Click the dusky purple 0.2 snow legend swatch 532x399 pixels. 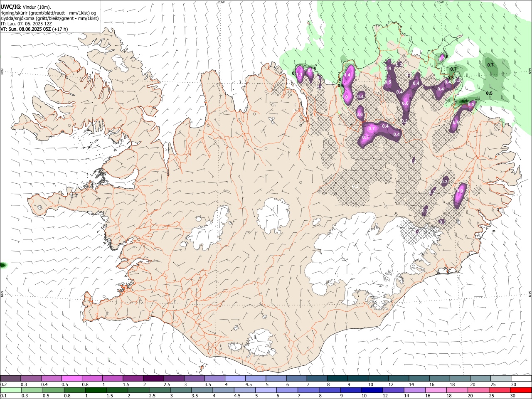pyautogui.click(x=10, y=379)
